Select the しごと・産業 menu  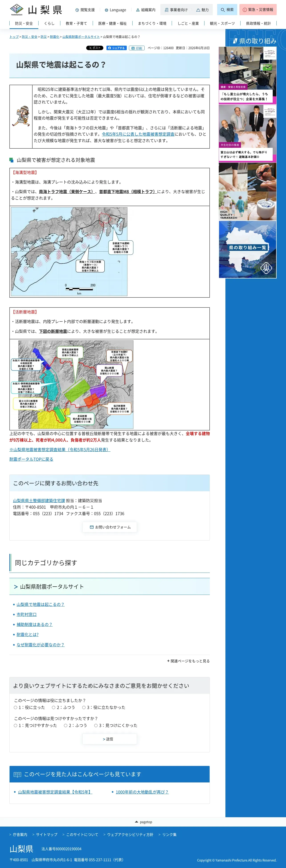click(188, 24)
